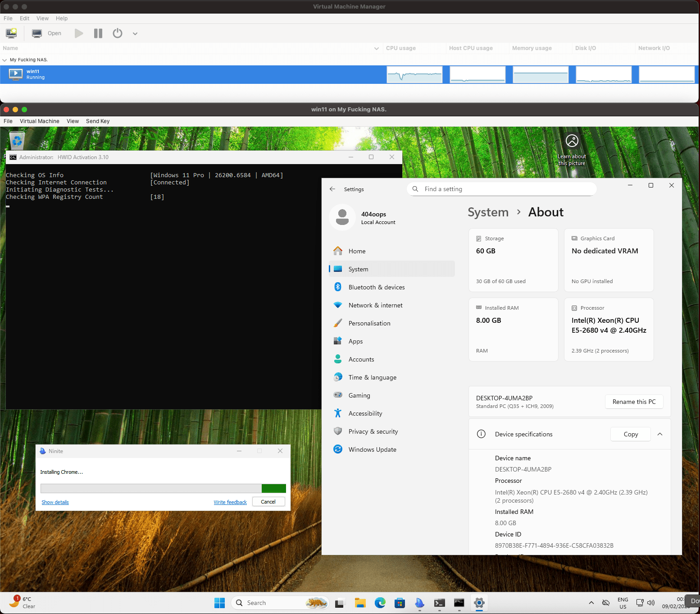Open File menu in Virtual Machine Manager

(x=8, y=18)
